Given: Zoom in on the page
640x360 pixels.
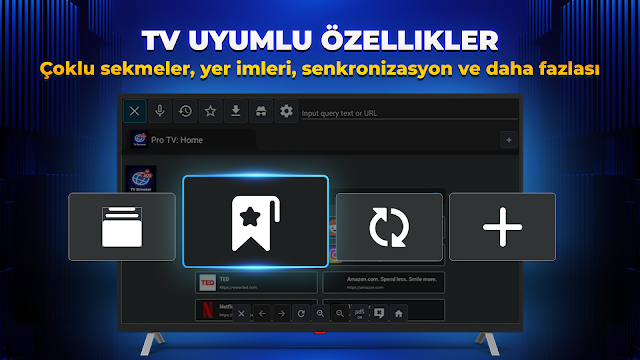Looking at the screenshot, I should pos(320,313).
